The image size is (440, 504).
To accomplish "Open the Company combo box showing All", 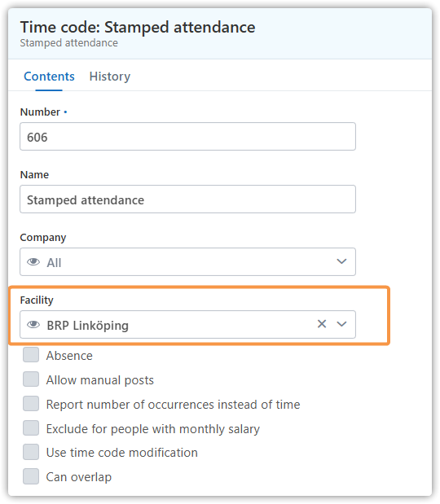I will point(188,261).
